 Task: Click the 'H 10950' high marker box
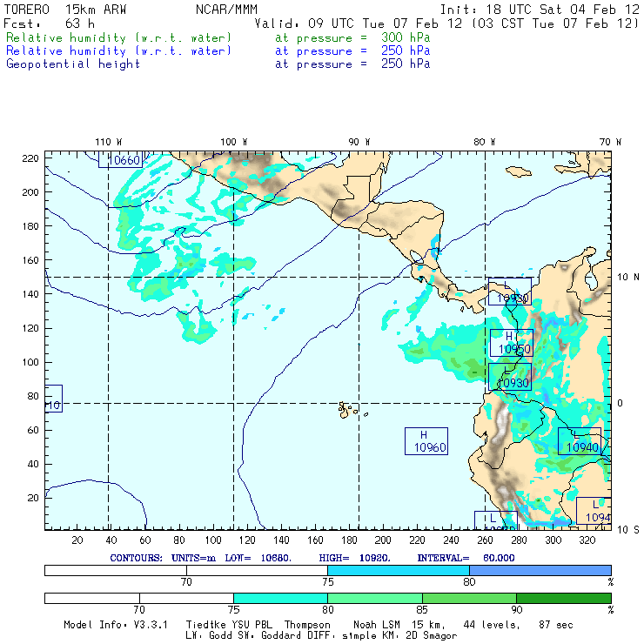pos(512,343)
